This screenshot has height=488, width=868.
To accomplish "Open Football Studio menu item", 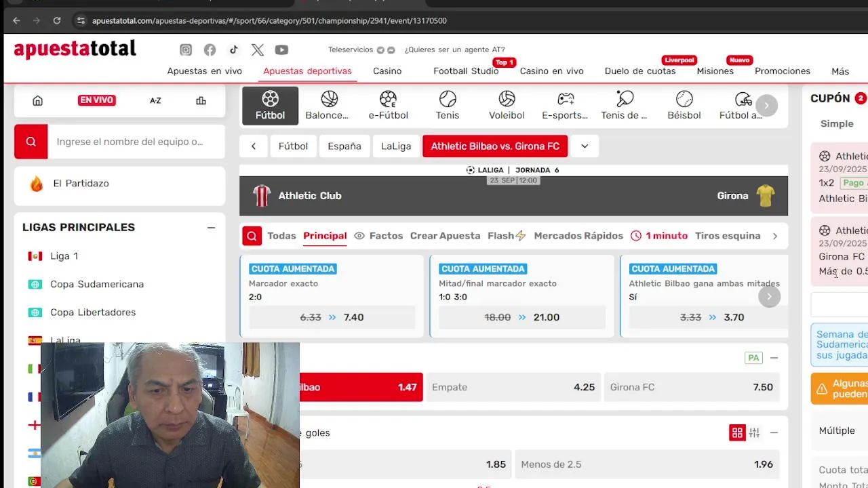I will coord(466,71).
